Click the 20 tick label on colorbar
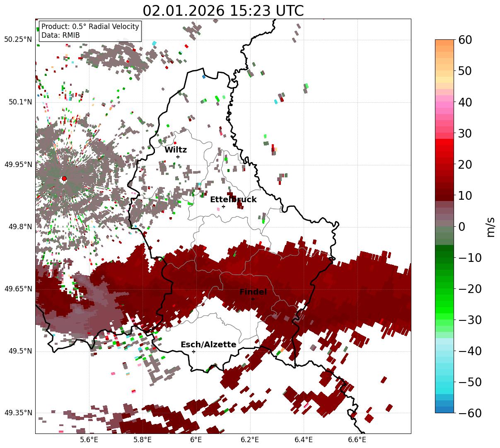Screen dimensions: 500x448 point(464,165)
